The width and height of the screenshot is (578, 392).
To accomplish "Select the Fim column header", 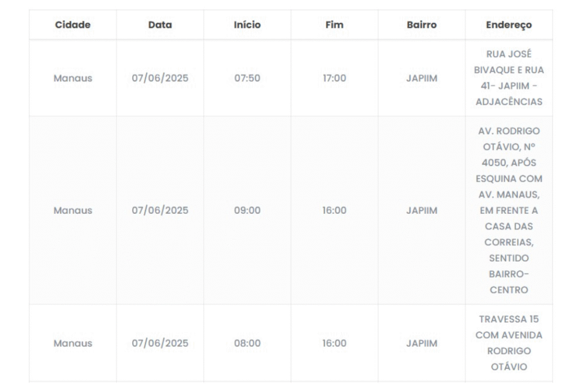I will pos(334,25).
